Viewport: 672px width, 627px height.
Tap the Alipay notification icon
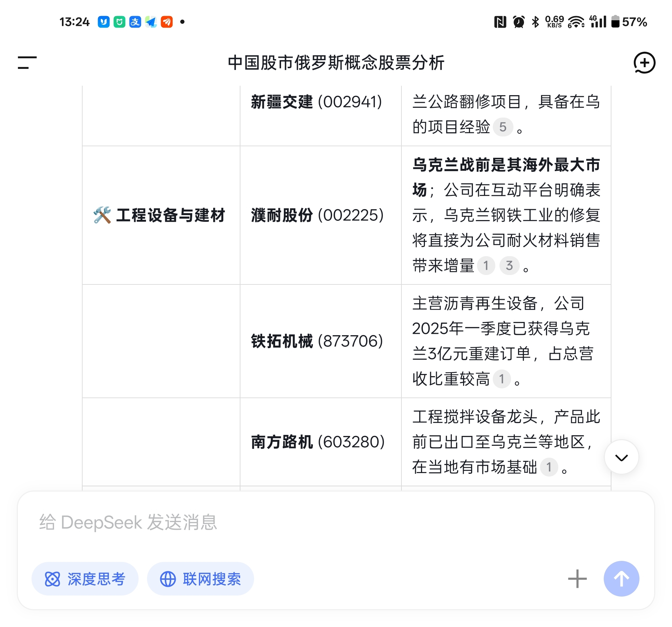(x=135, y=22)
